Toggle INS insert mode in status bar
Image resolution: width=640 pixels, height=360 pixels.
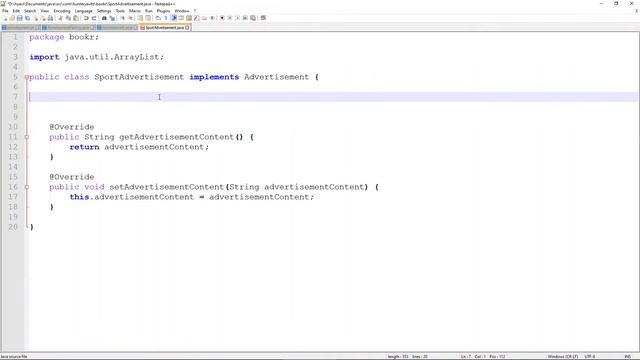point(627,357)
